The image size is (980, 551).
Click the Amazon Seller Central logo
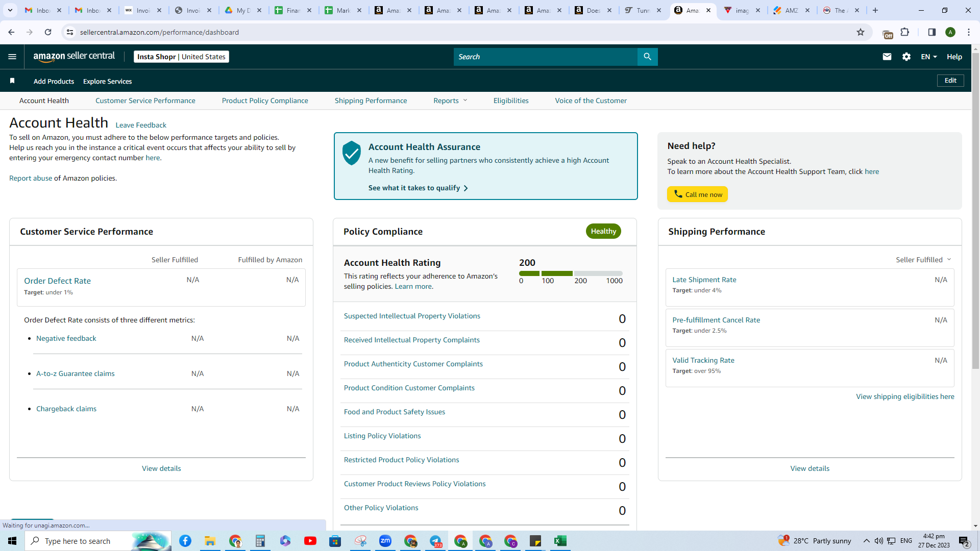(x=74, y=57)
